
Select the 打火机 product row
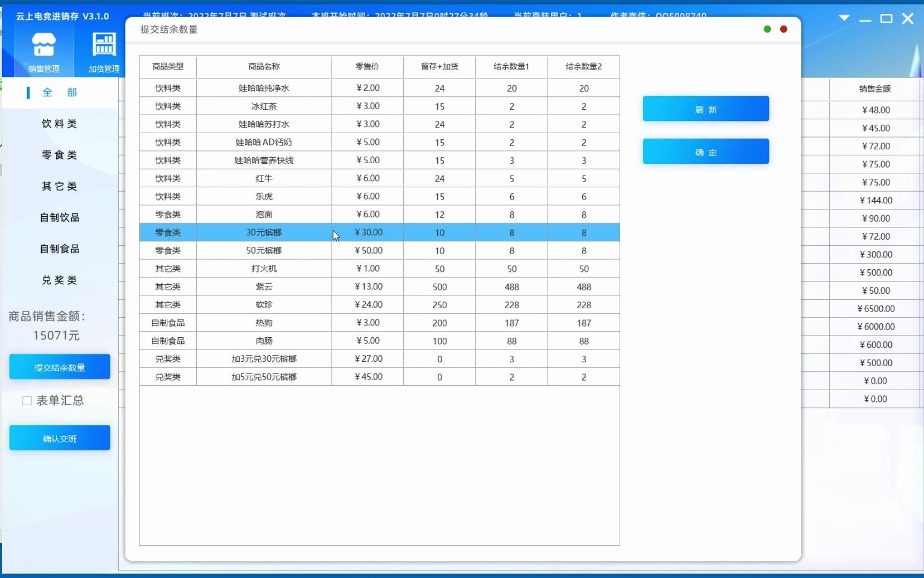(x=380, y=269)
